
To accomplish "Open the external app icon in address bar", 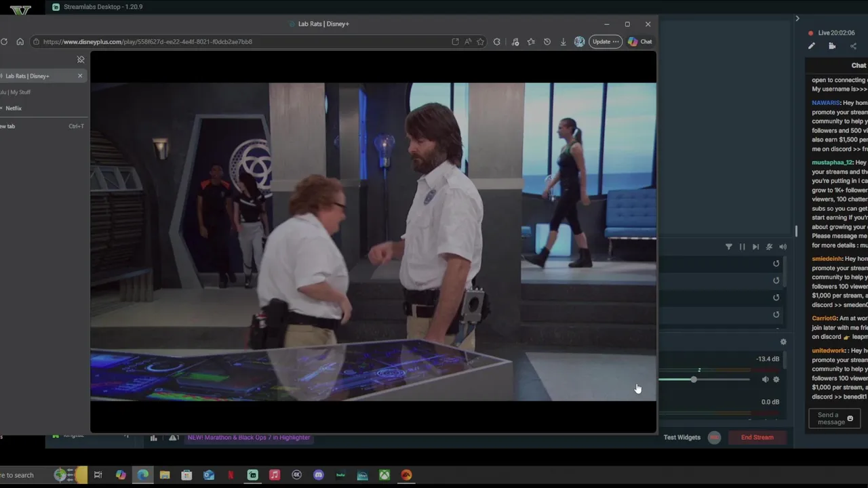I will click(455, 41).
